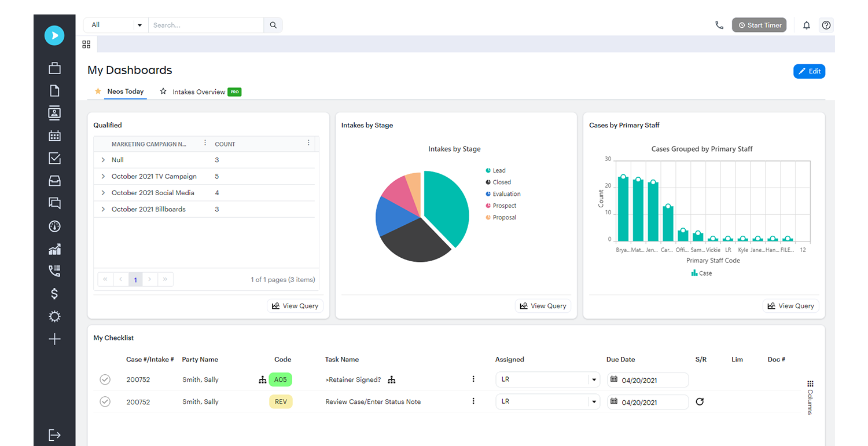The width and height of the screenshot is (868, 446).
Task: Click the Edit dashboard button
Action: click(809, 71)
